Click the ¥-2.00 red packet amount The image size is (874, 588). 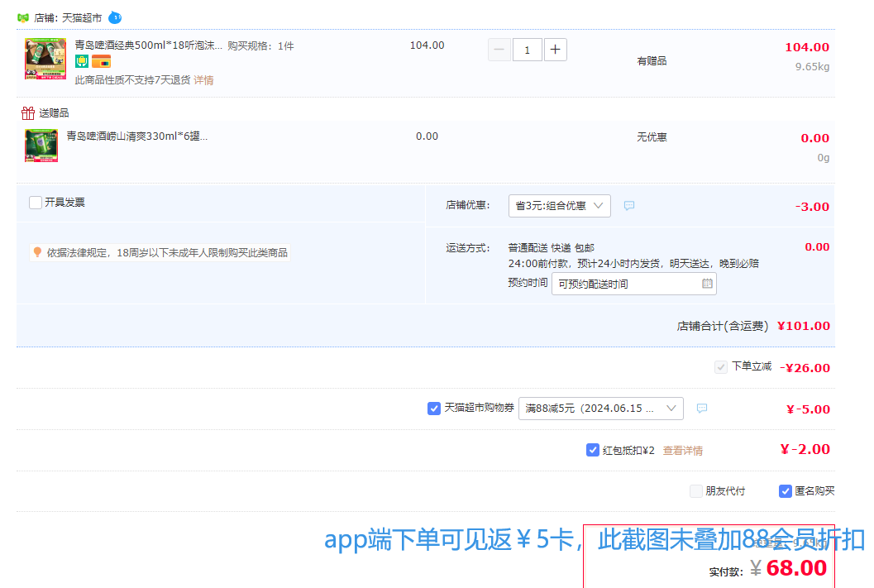[805, 449]
